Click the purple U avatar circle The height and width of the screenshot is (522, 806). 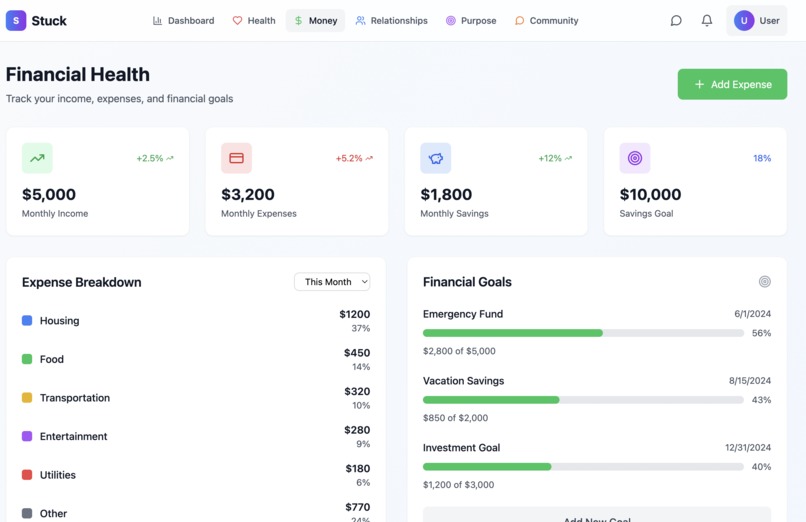(x=744, y=21)
